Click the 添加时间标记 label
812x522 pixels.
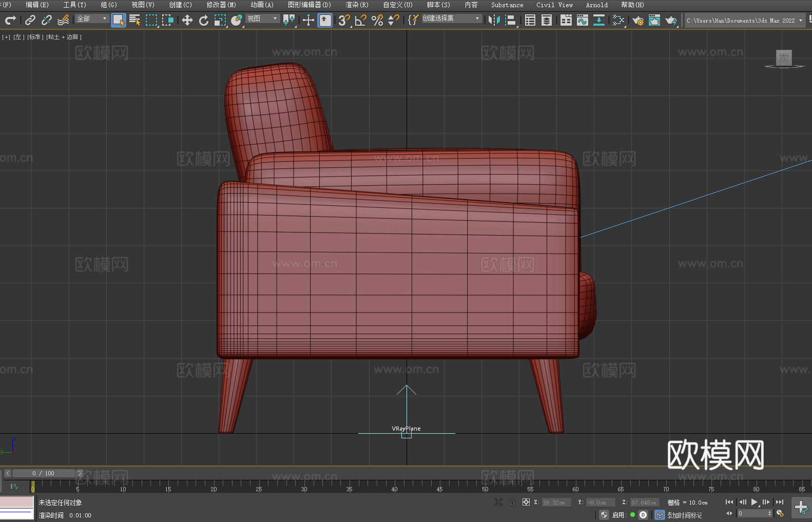[684, 515]
